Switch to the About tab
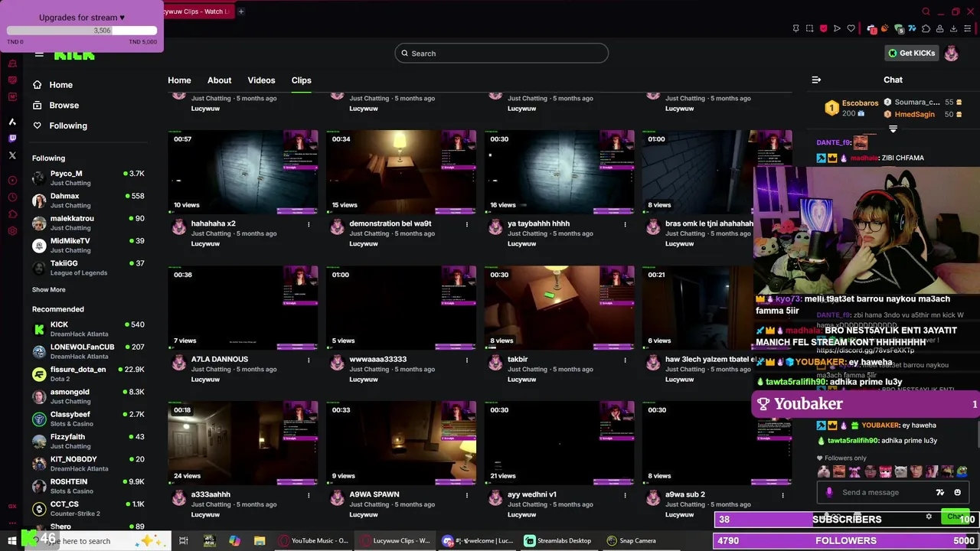The image size is (980, 551). [219, 80]
